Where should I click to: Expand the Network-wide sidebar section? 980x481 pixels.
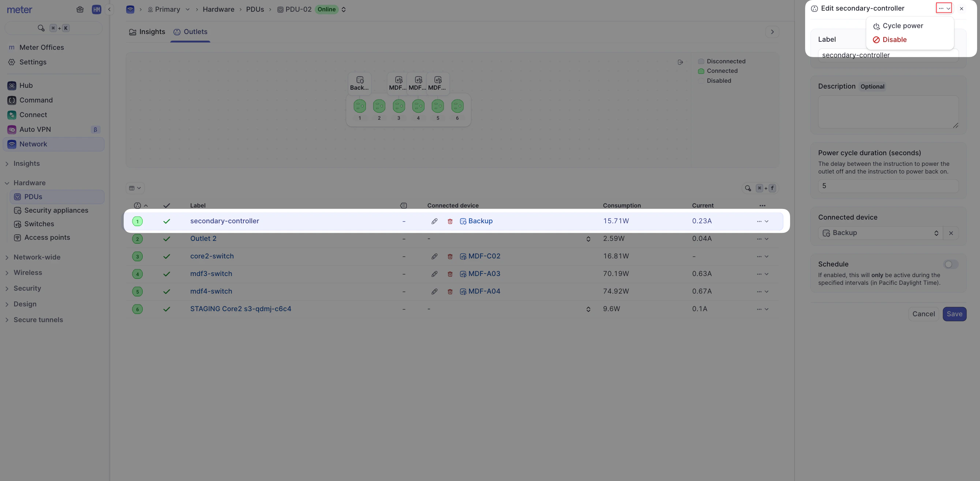[37, 257]
